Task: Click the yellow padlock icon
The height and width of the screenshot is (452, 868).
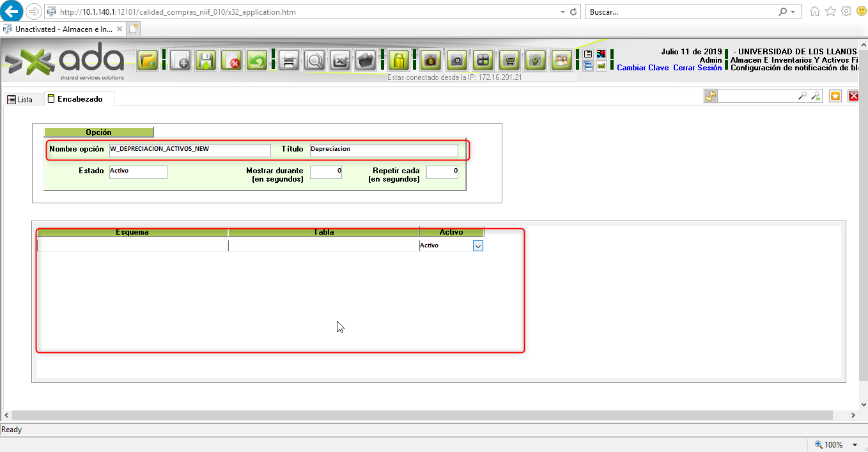Action: point(398,61)
